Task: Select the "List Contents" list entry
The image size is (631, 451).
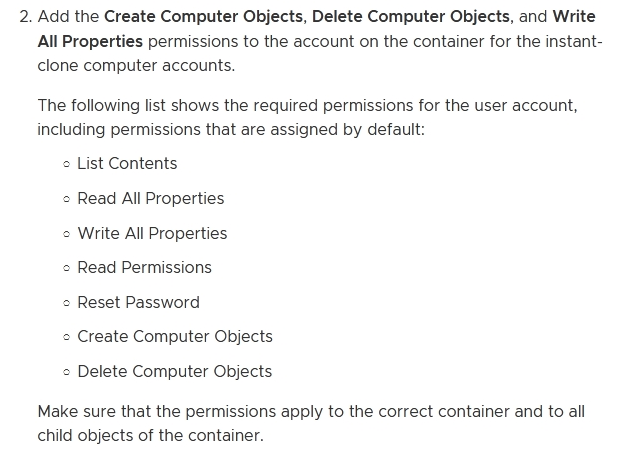Action: coord(127,163)
